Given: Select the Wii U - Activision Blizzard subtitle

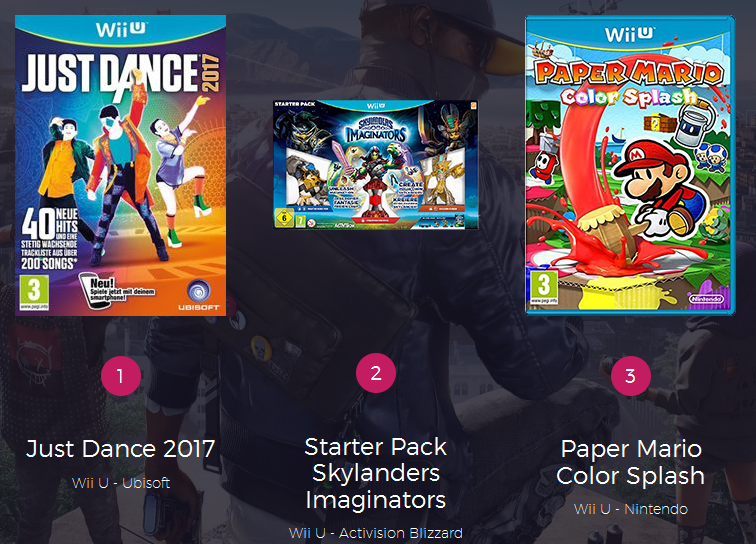Looking at the screenshot, I should 376,533.
